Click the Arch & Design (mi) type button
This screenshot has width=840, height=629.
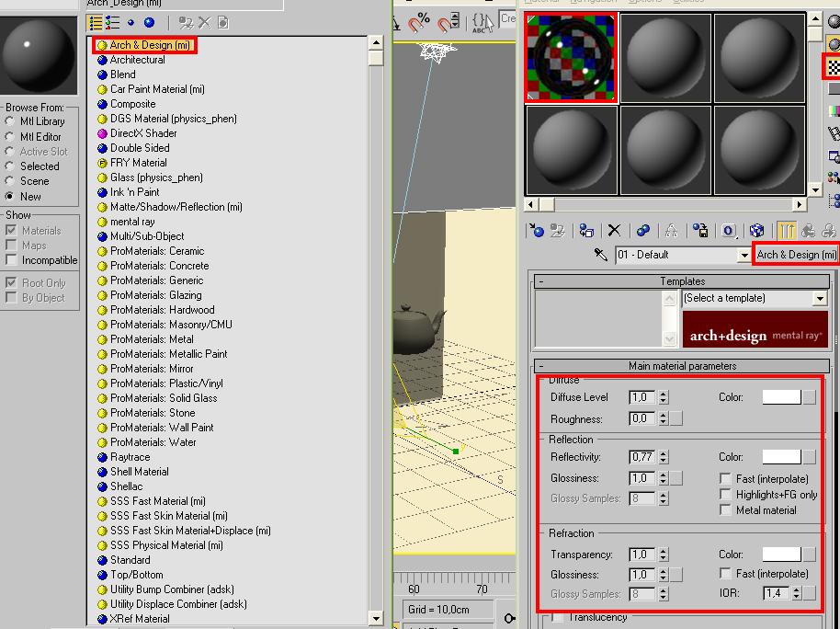click(796, 255)
